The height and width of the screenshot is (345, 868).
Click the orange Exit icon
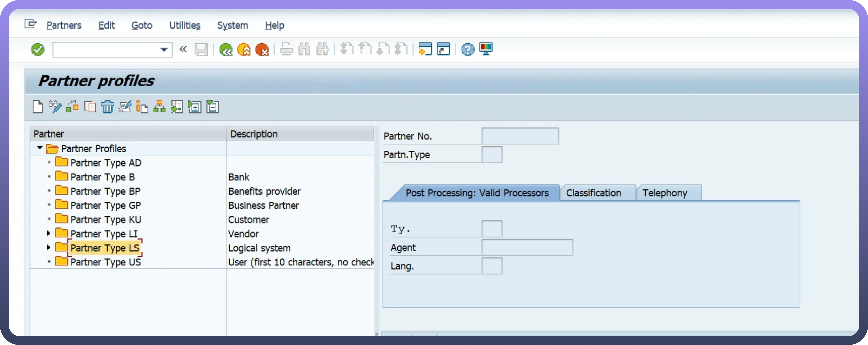pyautogui.click(x=244, y=50)
